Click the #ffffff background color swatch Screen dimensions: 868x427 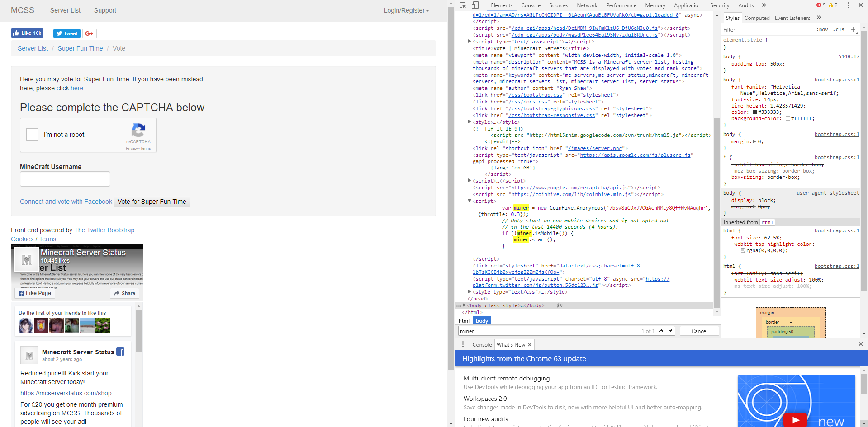click(x=788, y=118)
